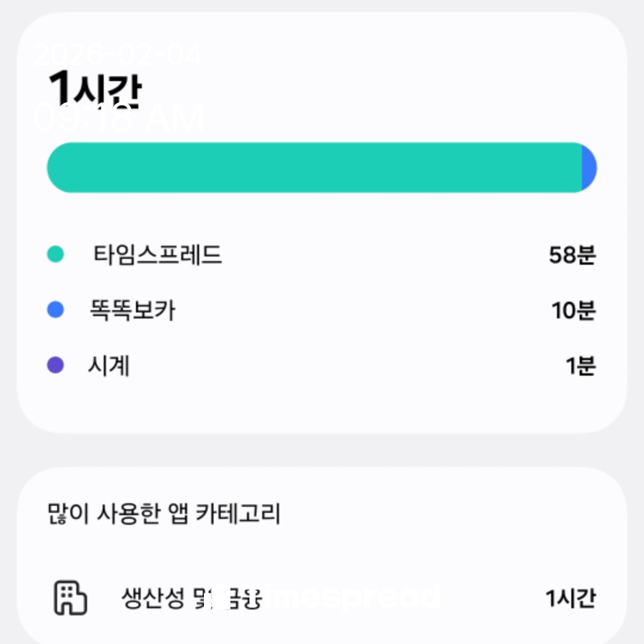The width and height of the screenshot is (644, 644).
Task: Click the gray gap between the two cards
Action: click(x=322, y=450)
